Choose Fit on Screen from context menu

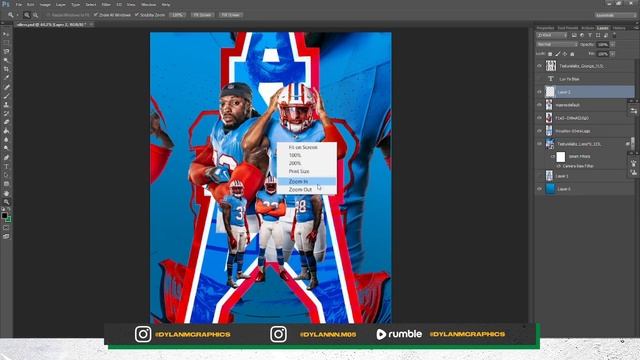point(307,147)
